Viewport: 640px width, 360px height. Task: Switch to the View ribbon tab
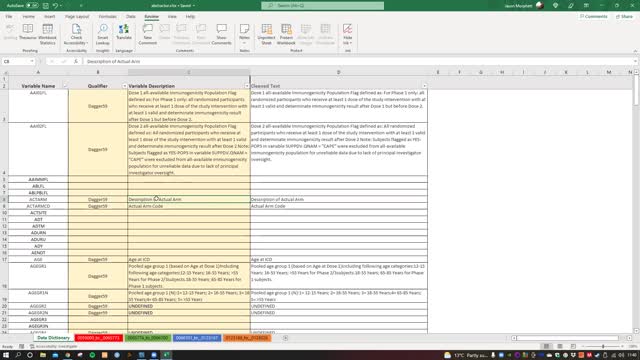click(x=172, y=17)
